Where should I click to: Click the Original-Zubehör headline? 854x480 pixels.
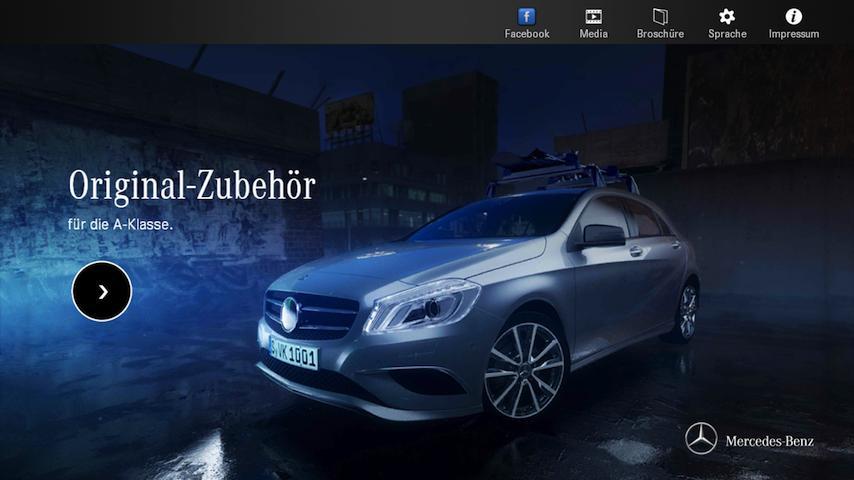192,186
